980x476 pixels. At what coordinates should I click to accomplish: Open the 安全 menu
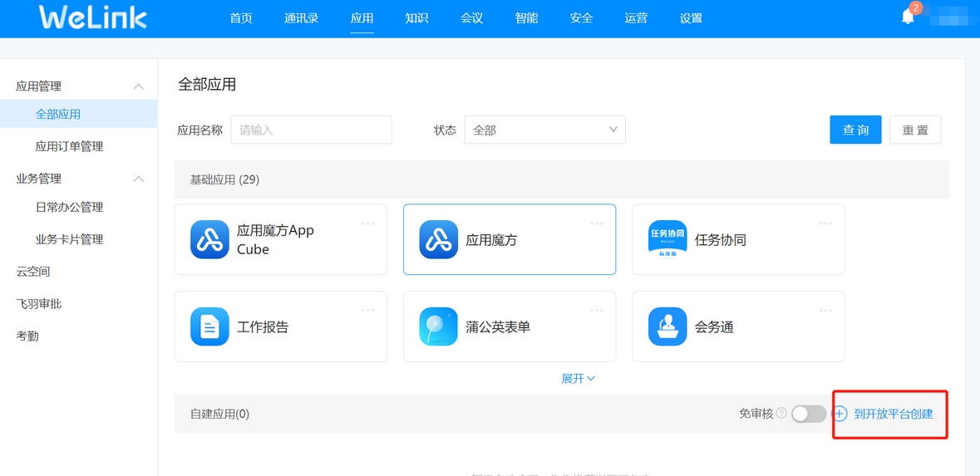click(x=581, y=18)
